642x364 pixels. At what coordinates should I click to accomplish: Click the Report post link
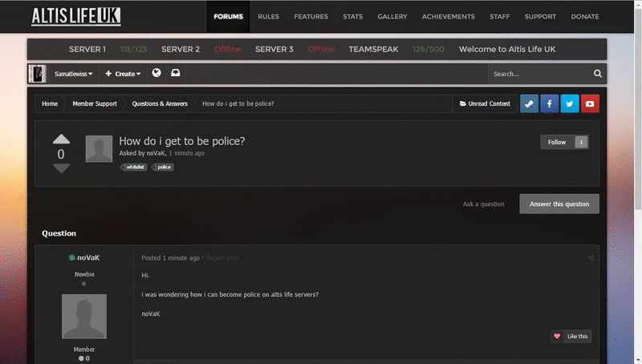(222, 258)
